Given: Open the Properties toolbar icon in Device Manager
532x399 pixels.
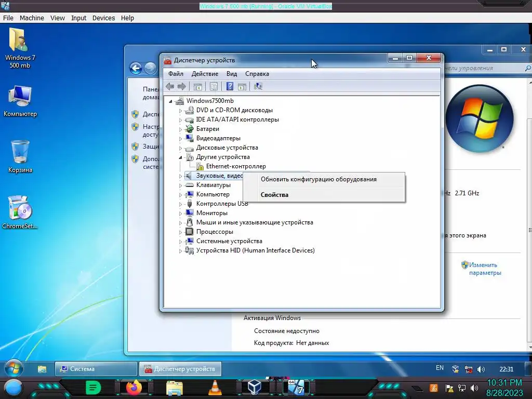Looking at the screenshot, I should [x=214, y=87].
